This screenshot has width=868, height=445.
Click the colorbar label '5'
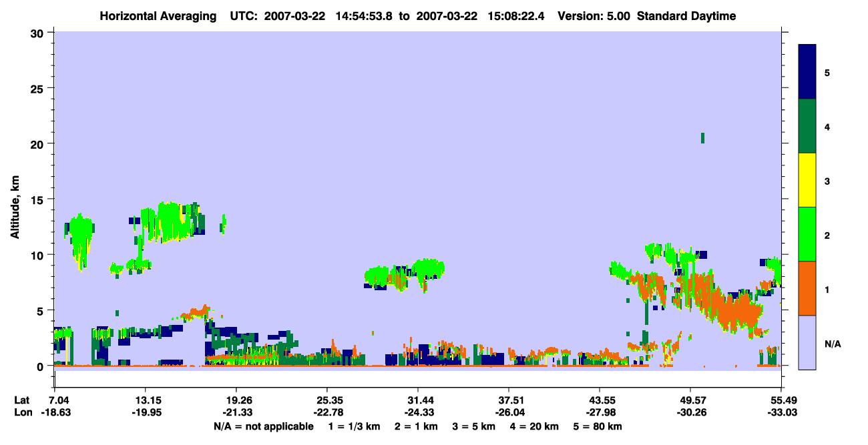tap(827, 72)
